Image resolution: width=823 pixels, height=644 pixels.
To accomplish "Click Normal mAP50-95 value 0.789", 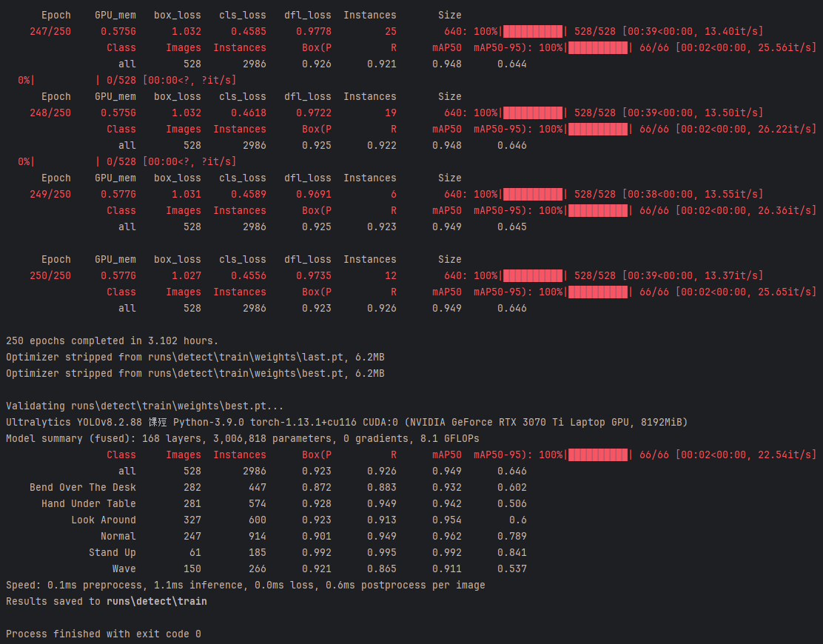I will [511, 536].
